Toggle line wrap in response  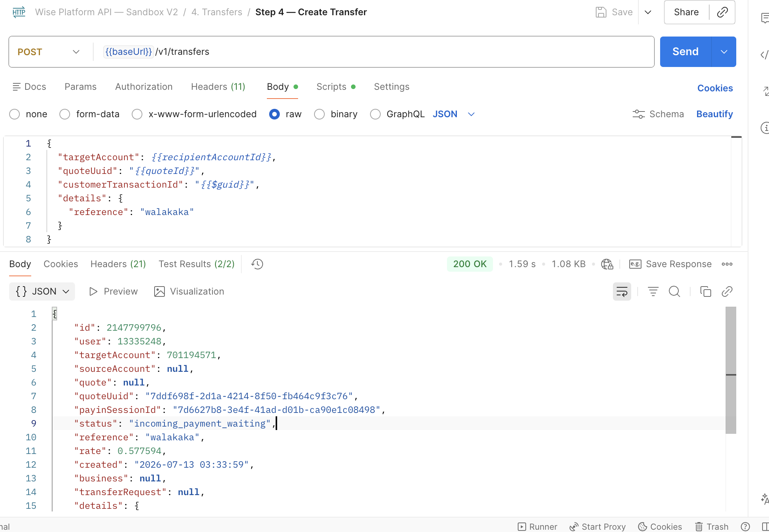(x=622, y=291)
